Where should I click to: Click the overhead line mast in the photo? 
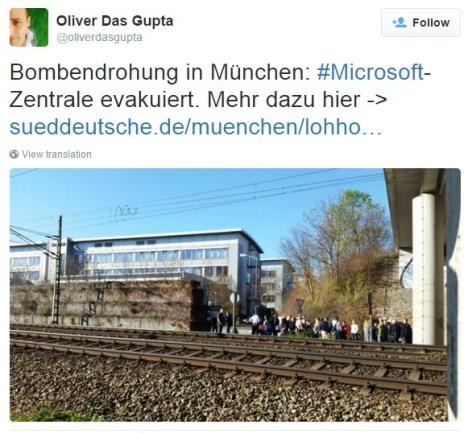59,270
